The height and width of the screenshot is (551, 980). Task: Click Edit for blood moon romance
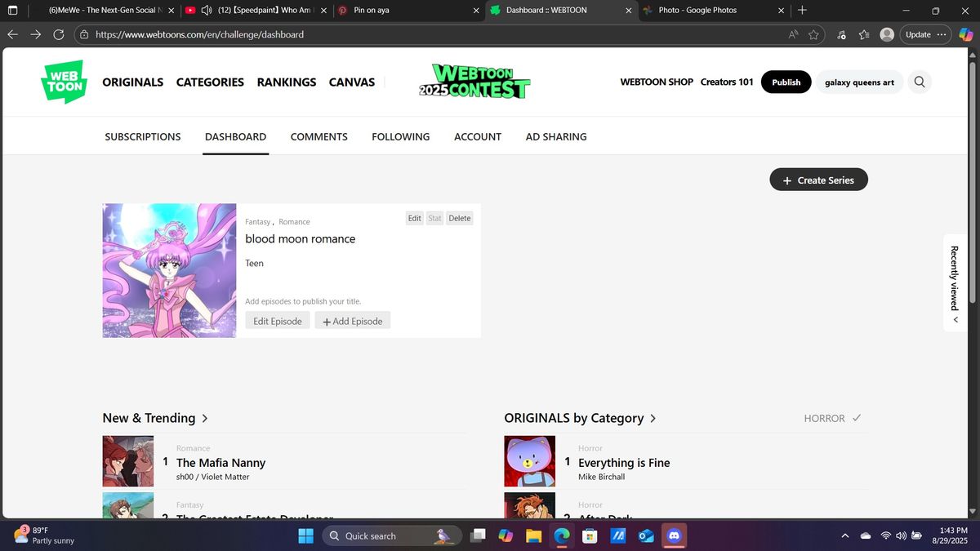pos(415,218)
